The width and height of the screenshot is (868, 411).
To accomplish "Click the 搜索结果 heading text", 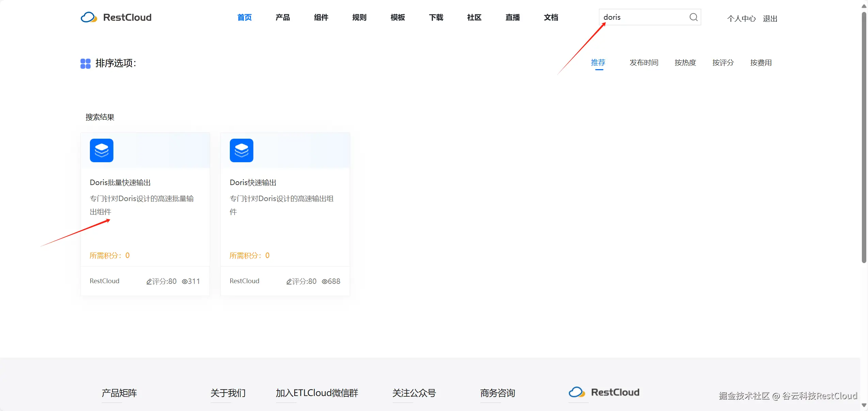I will click(x=100, y=117).
